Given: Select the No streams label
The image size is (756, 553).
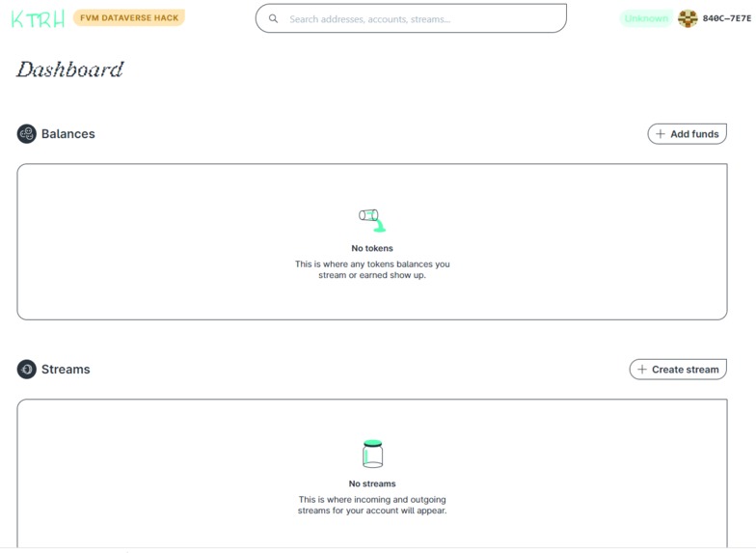Looking at the screenshot, I should (x=372, y=484).
